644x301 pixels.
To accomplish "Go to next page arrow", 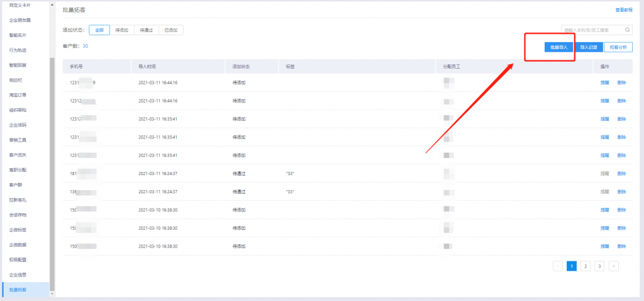I will (x=614, y=266).
